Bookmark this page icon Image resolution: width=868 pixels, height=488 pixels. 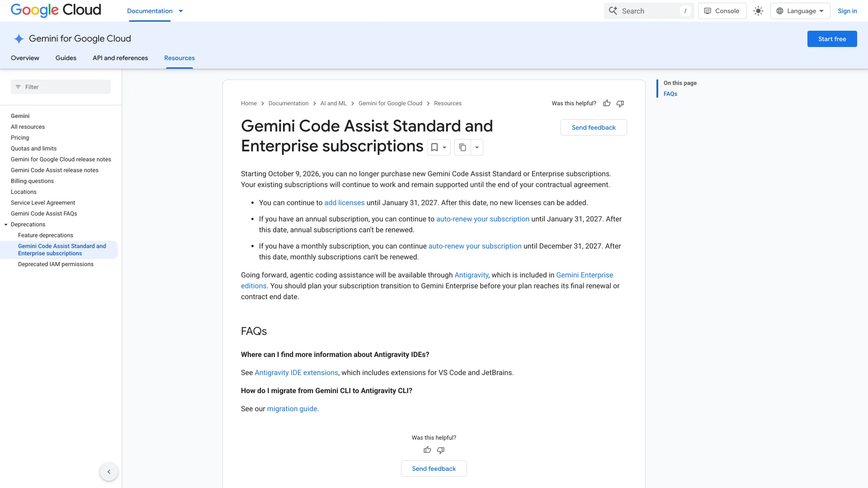click(x=434, y=147)
